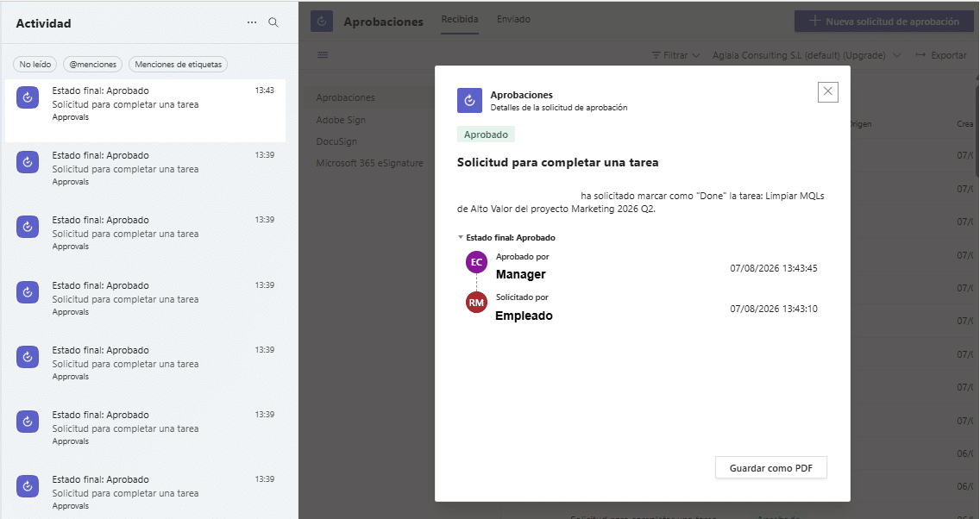Select Aprobaciones in the side list
Viewport: 980px width, 519px height.
point(346,97)
